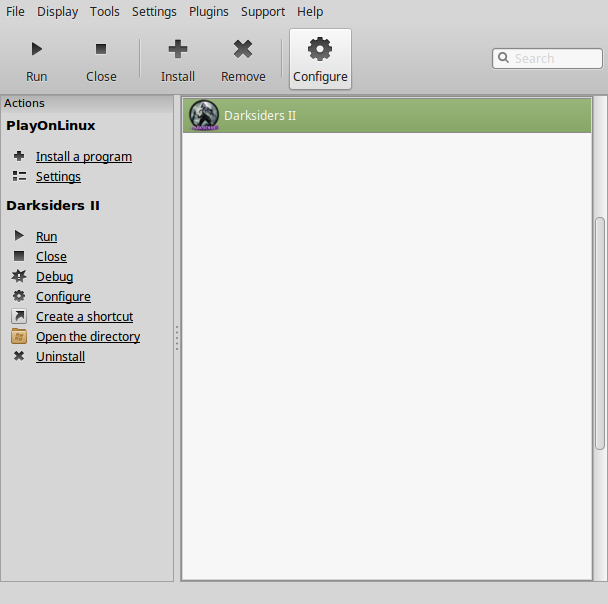This screenshot has width=608, height=604.
Task: Click the Install a program link
Action: tap(84, 157)
